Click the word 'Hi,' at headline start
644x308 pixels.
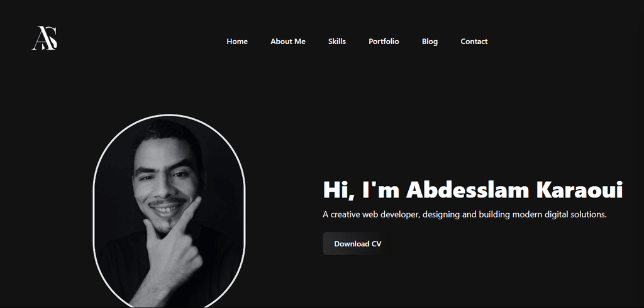339,191
